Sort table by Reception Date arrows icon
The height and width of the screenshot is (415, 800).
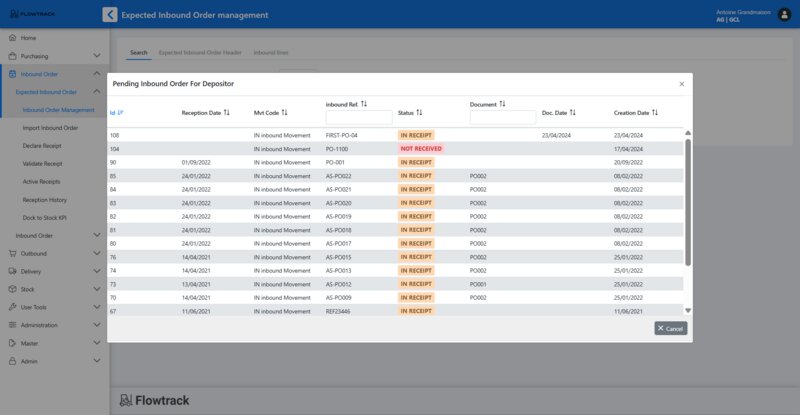point(227,113)
